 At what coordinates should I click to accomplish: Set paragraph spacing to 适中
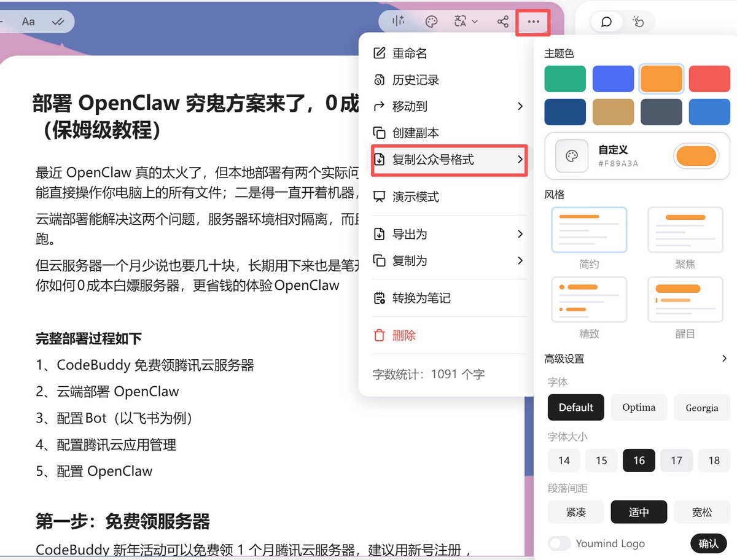pyautogui.click(x=639, y=512)
